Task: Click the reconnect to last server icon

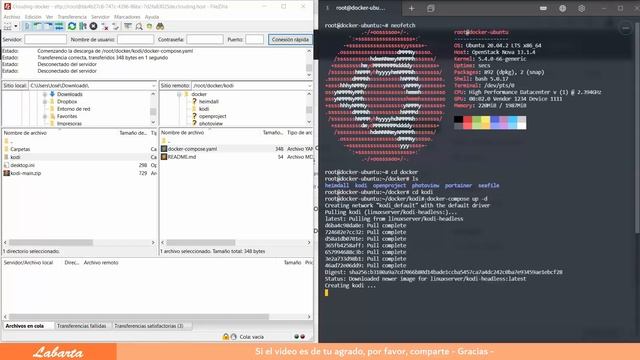Action: click(x=116, y=27)
